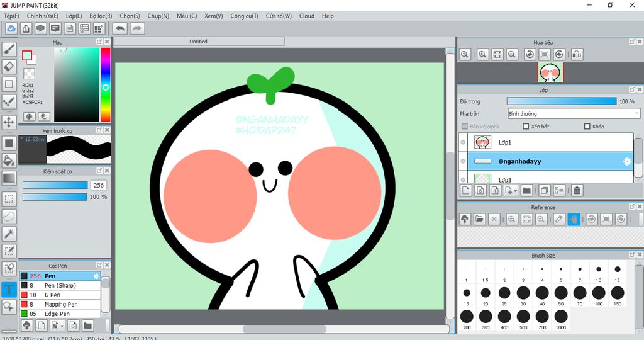Open the Bộ lọc(R) menu

(x=101, y=16)
